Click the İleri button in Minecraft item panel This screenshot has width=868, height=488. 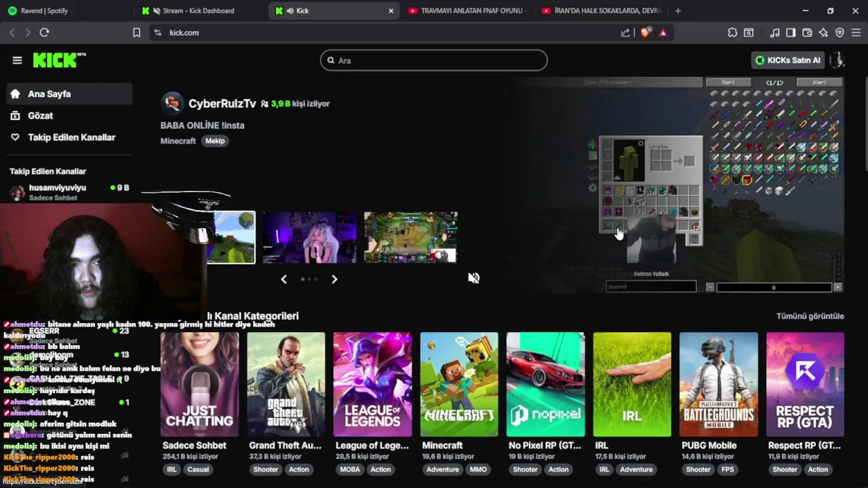[819, 82]
